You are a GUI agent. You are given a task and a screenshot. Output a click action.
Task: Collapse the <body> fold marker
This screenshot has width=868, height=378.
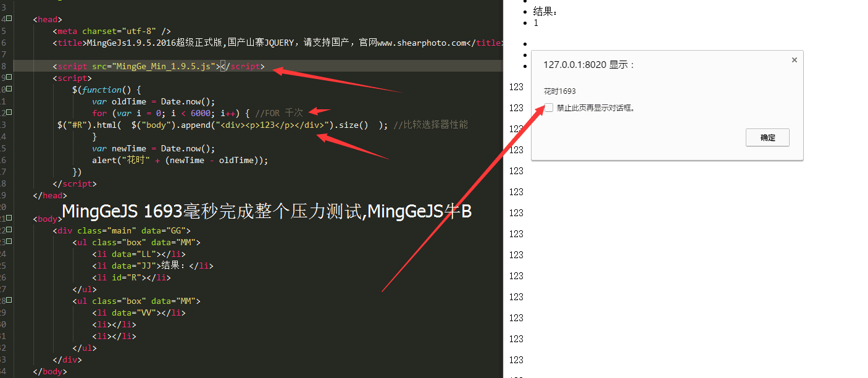click(x=9, y=219)
